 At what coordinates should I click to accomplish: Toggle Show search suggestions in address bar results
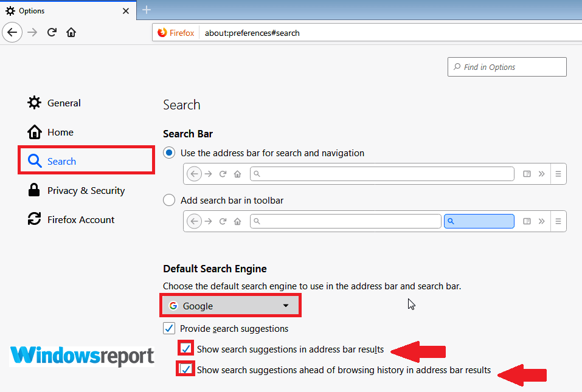pos(185,349)
